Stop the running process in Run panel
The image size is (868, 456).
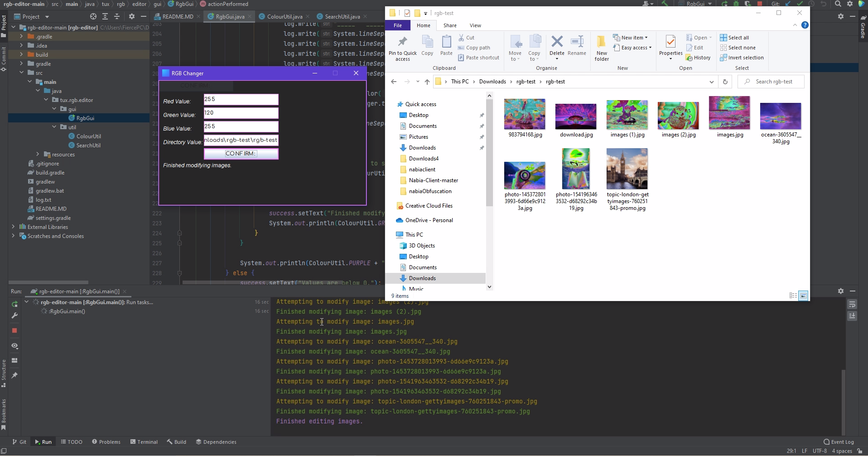(x=14, y=331)
